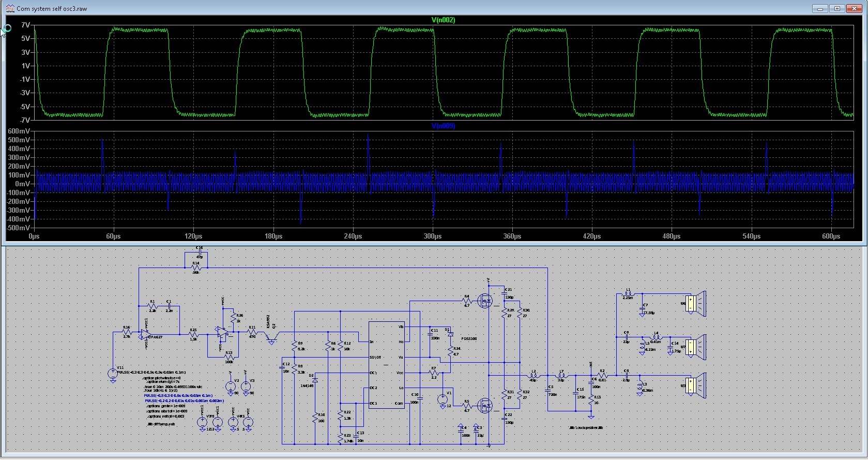Click the V(n009) trace label
868x460 pixels.
[x=444, y=126]
